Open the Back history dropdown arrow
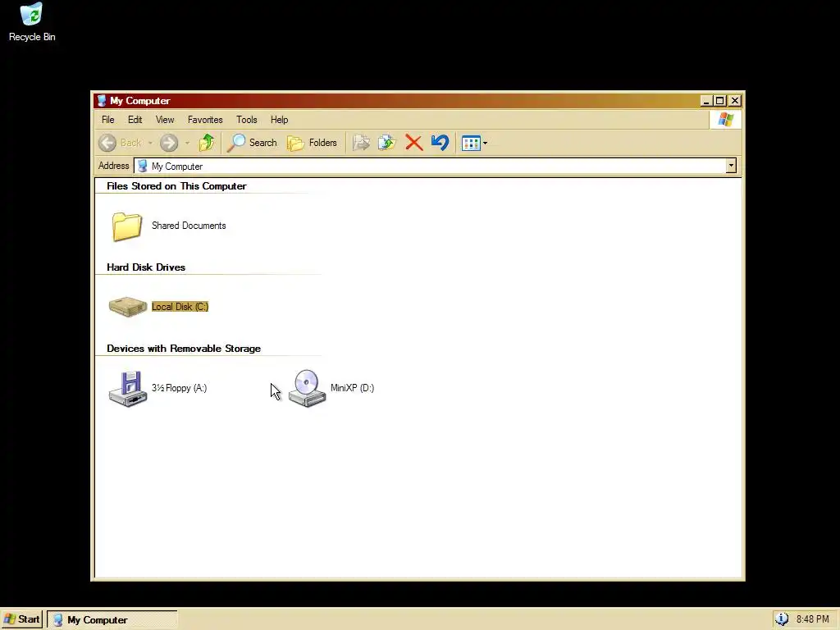The image size is (840, 630). click(x=151, y=143)
